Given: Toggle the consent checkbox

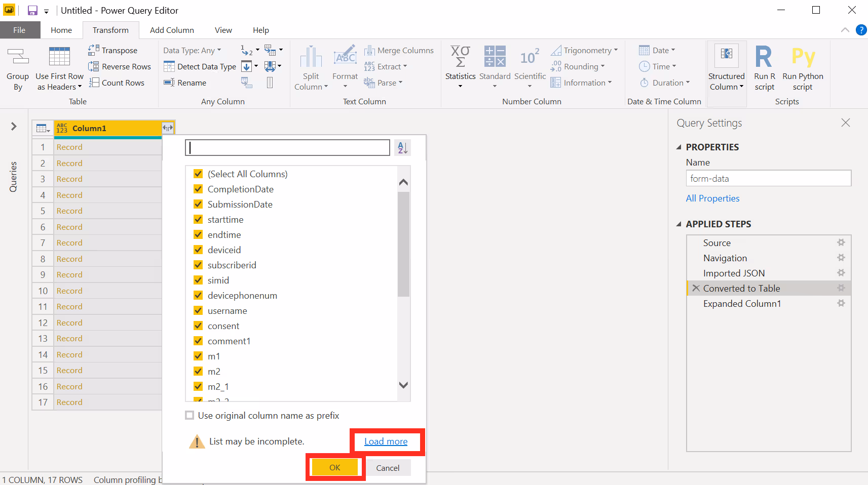Looking at the screenshot, I should (x=198, y=326).
